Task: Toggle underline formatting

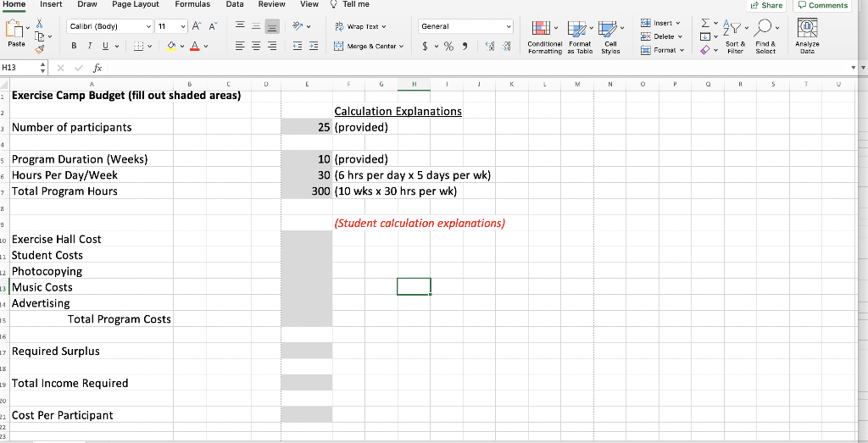Action: [104, 47]
